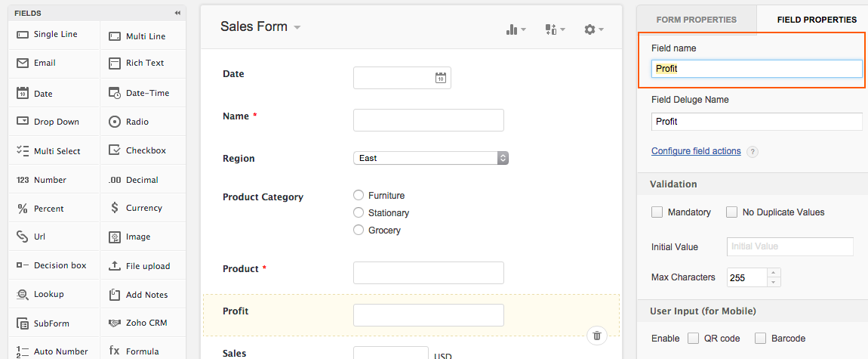Screen dimensions: 868x359
Task: Switch to the Form Properties tab
Action: tap(697, 20)
